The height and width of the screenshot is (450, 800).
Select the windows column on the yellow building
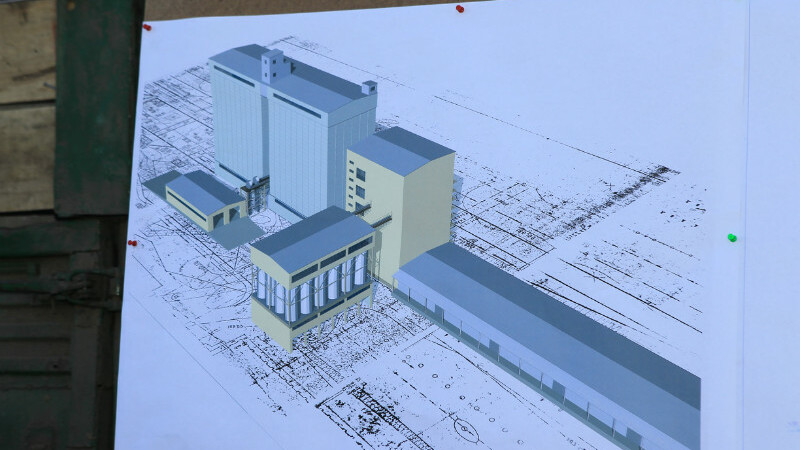[x=360, y=185]
